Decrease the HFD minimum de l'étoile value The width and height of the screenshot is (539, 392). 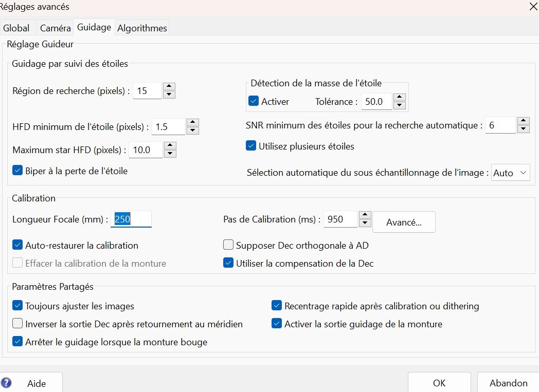193,130
